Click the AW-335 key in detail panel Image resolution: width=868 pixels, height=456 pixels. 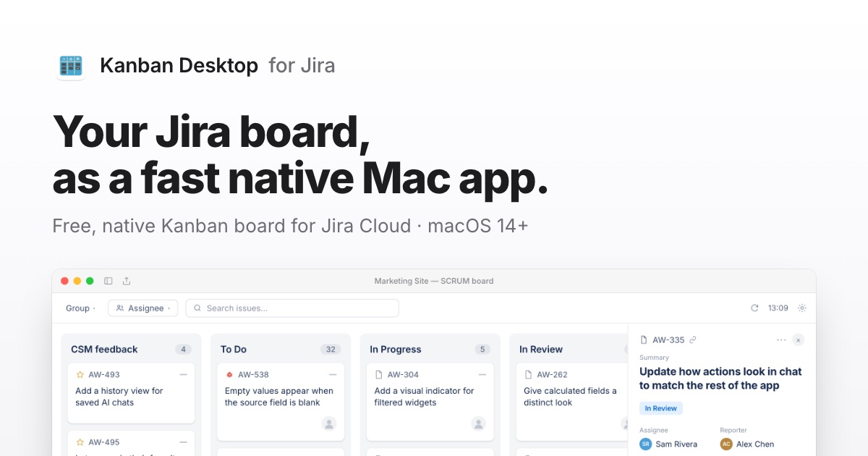668,340
